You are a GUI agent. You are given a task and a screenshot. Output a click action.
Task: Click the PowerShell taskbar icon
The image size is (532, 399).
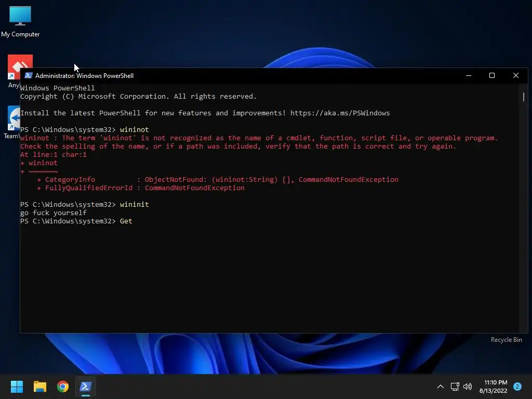coord(86,387)
